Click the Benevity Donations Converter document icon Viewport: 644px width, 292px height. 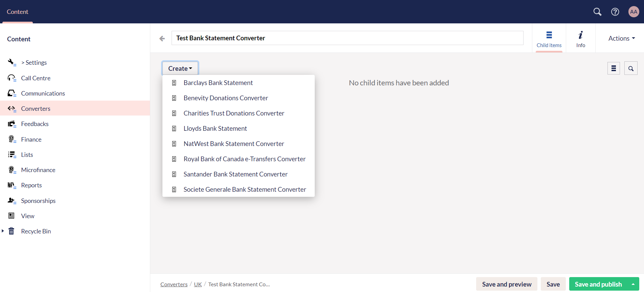(174, 98)
